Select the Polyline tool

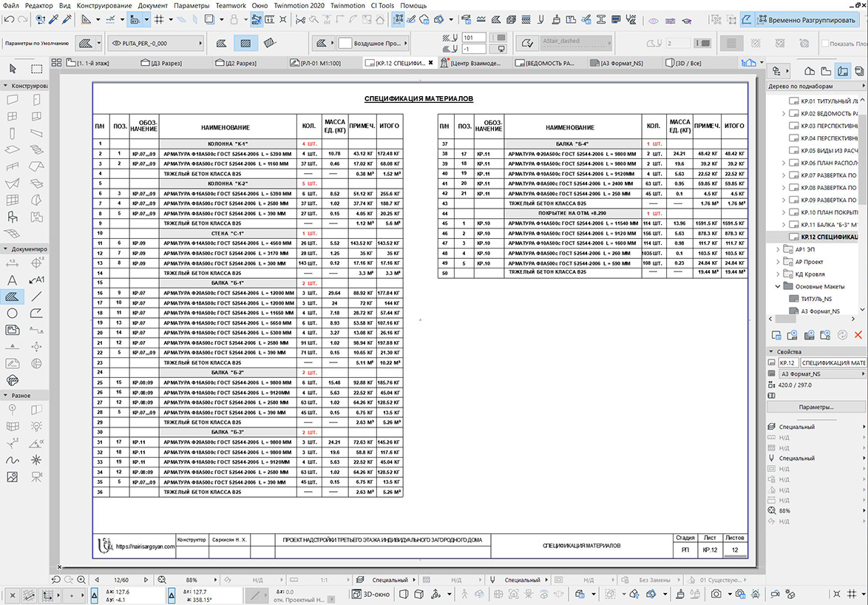pos(36,314)
